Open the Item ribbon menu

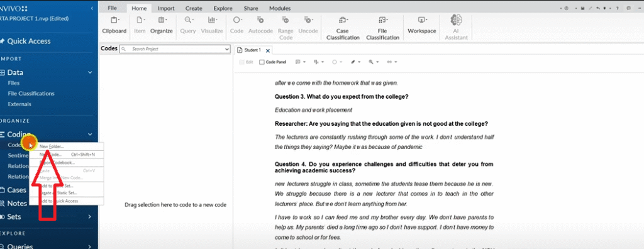pos(140,25)
